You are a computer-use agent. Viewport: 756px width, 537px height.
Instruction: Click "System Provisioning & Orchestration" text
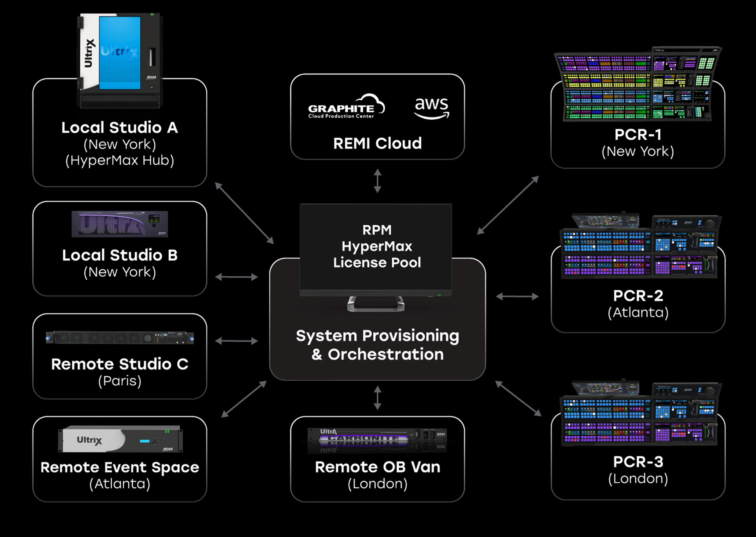(x=377, y=345)
